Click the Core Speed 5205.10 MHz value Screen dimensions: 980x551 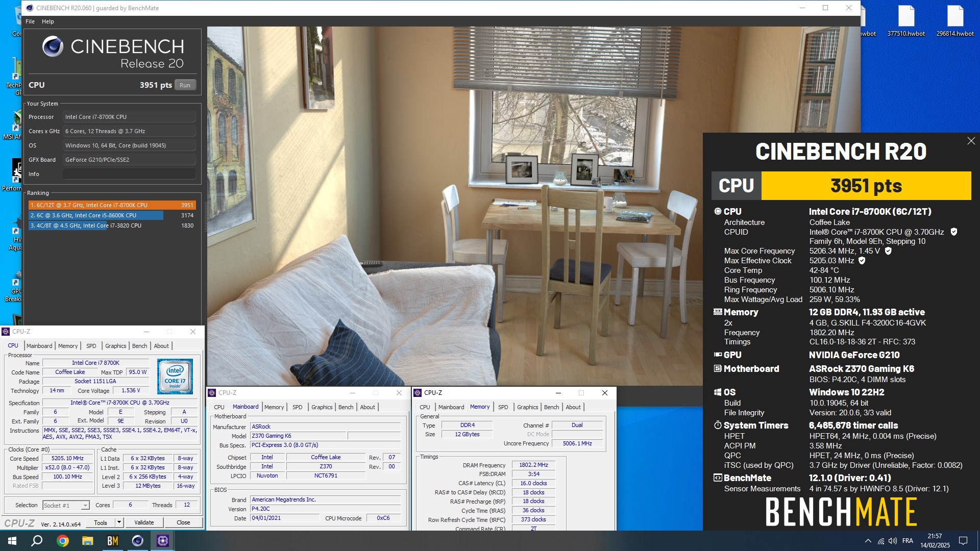[67, 458]
